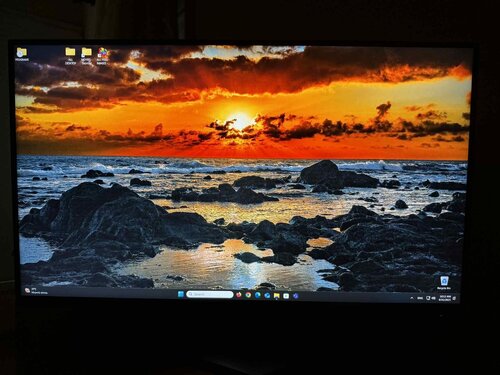This screenshot has width=500, height=375.
Task: Open the notification bell in tray
Action: [455, 298]
